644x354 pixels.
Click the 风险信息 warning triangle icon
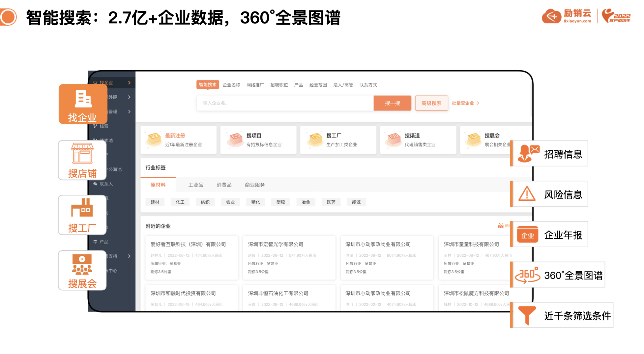(x=527, y=194)
